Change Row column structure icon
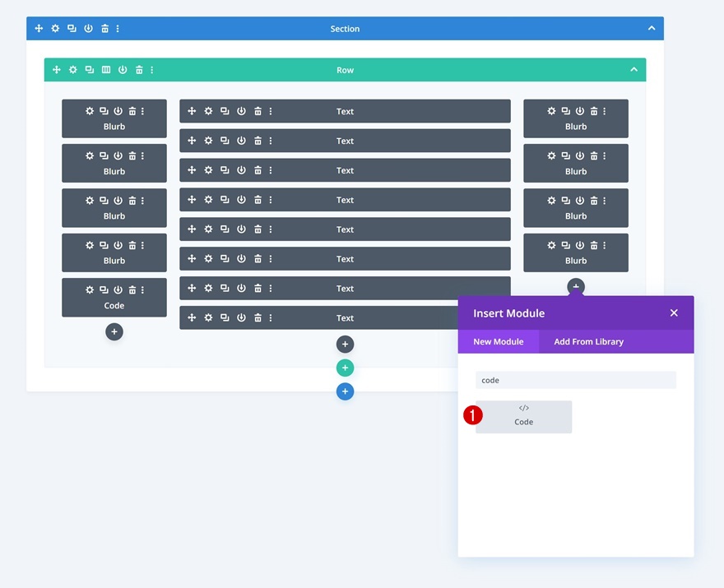 click(106, 70)
